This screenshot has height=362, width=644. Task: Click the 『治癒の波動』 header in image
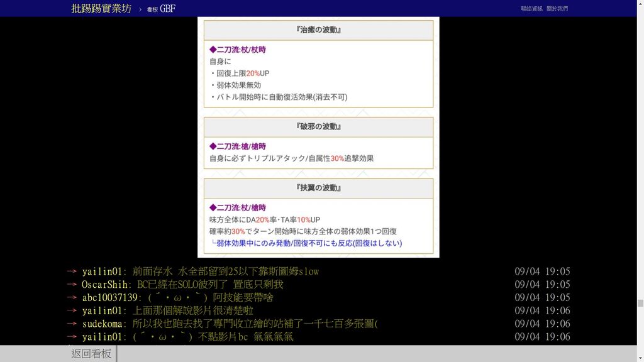click(x=318, y=30)
